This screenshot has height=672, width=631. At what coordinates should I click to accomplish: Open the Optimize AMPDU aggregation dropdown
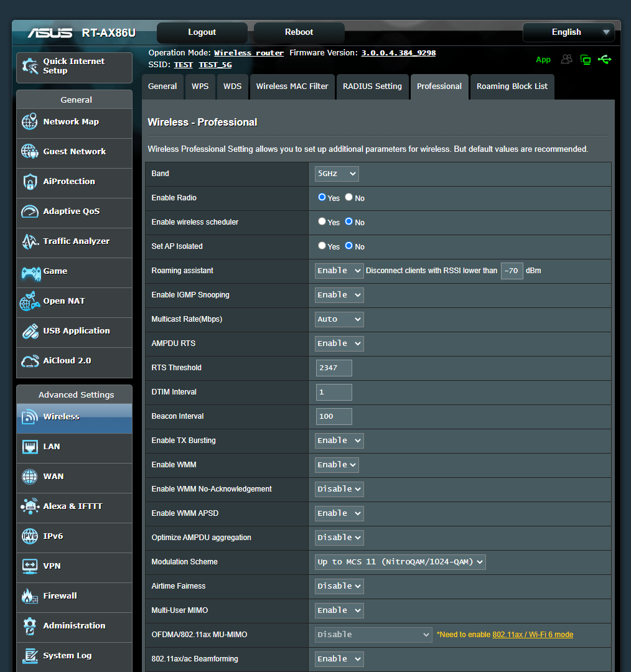pos(339,538)
